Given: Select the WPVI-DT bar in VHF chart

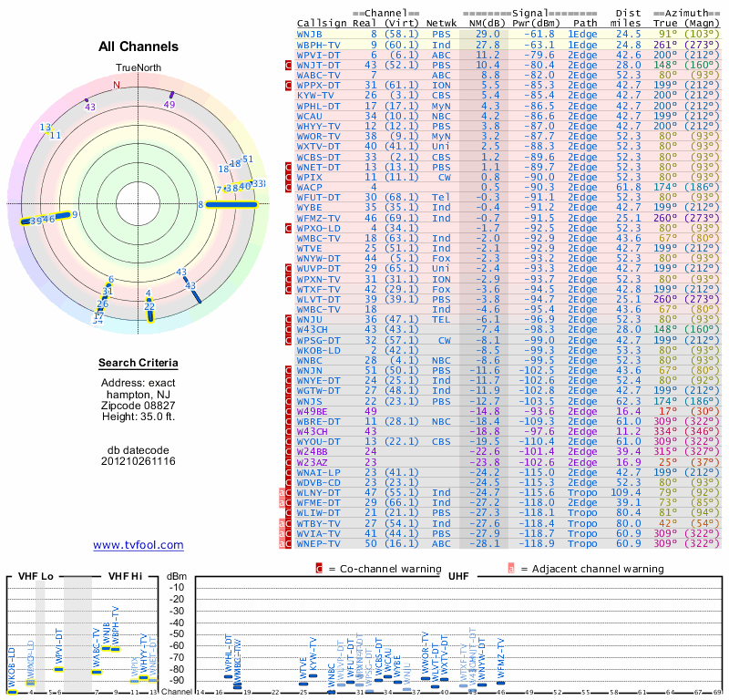Looking at the screenshot, I should tap(59, 668).
